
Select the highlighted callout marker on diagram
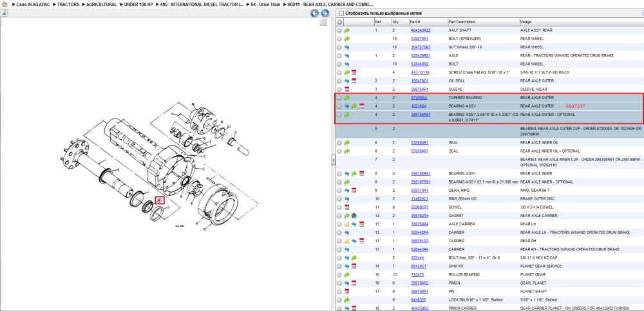point(159,200)
